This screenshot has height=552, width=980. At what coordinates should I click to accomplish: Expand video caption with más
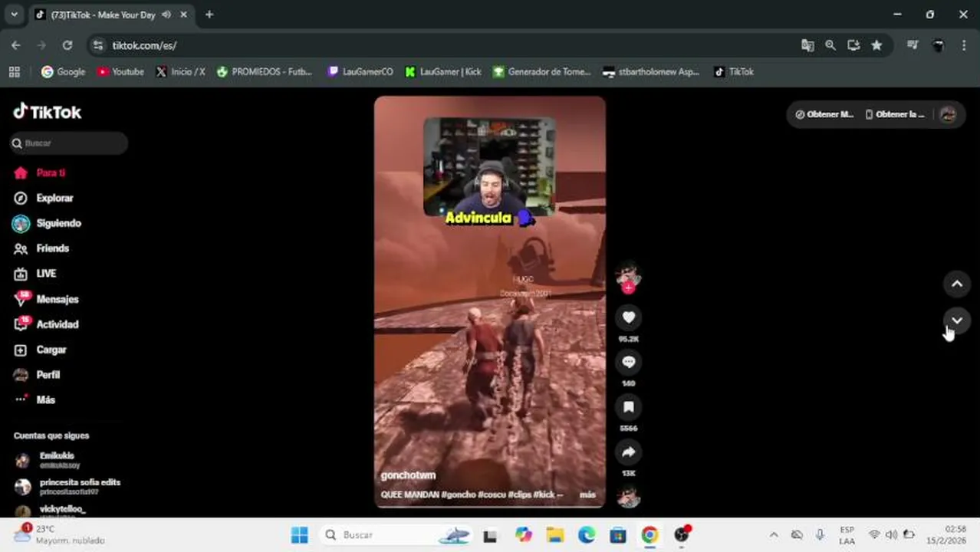pyautogui.click(x=587, y=495)
